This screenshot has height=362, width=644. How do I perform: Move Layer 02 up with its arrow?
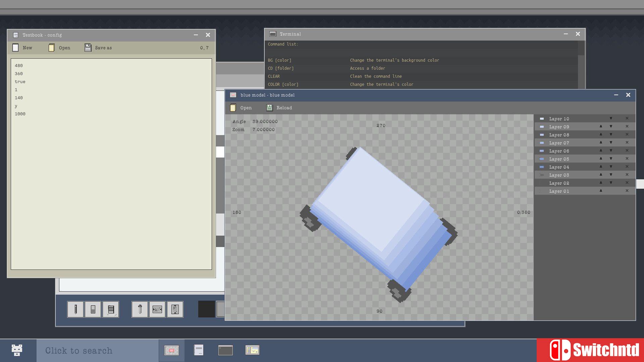pos(601,183)
